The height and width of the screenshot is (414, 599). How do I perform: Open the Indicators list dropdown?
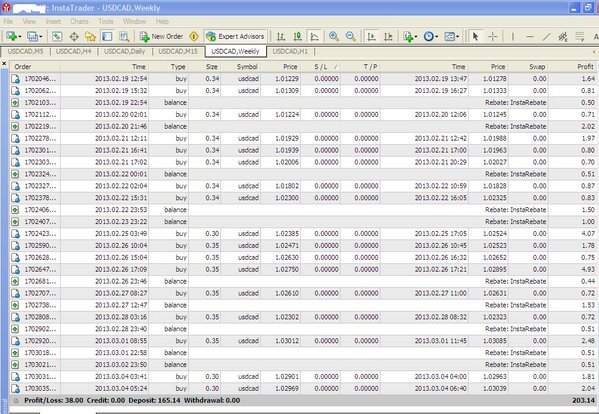point(410,36)
